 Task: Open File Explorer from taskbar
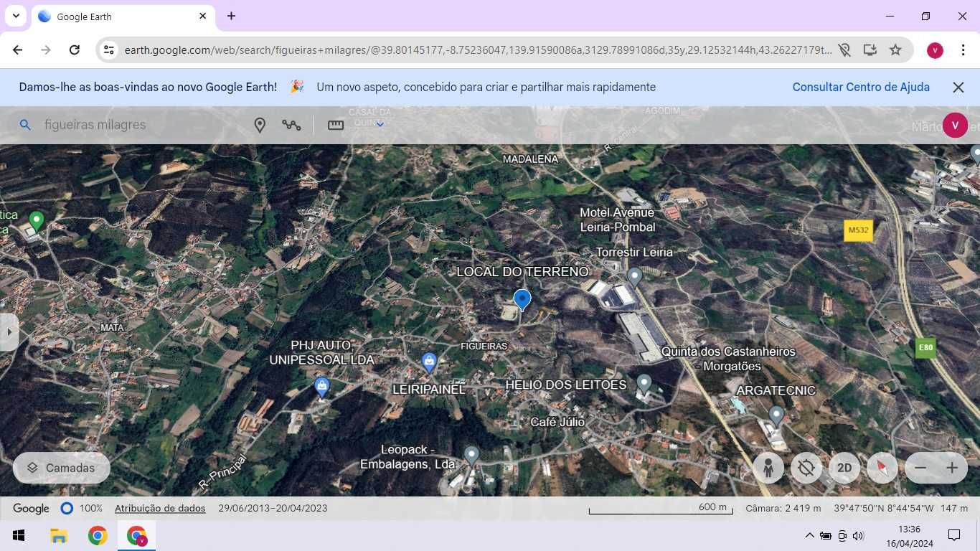click(x=58, y=535)
